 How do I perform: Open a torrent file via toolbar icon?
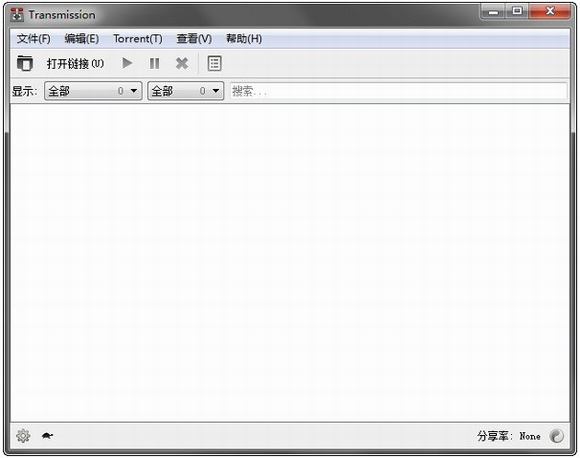pos(25,63)
